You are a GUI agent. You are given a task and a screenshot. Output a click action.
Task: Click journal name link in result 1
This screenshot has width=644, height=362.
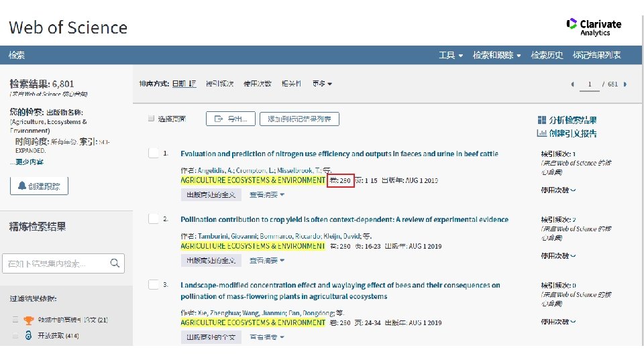(253, 180)
